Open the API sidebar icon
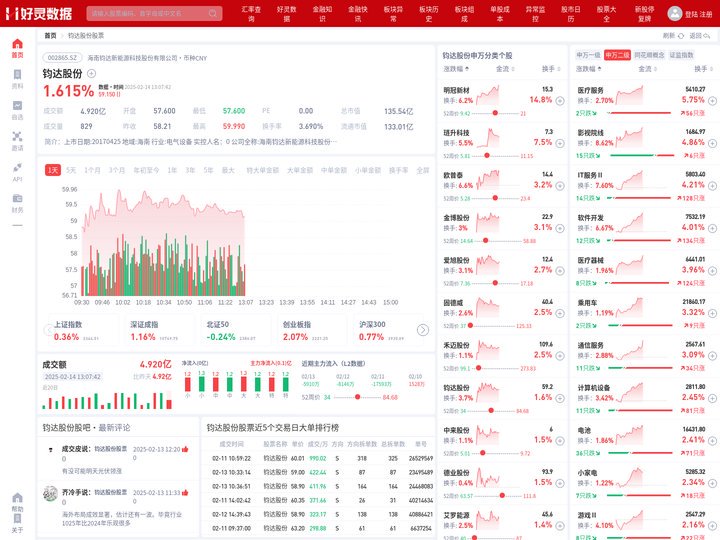Screen dimensions: 720x540 coord(17,167)
